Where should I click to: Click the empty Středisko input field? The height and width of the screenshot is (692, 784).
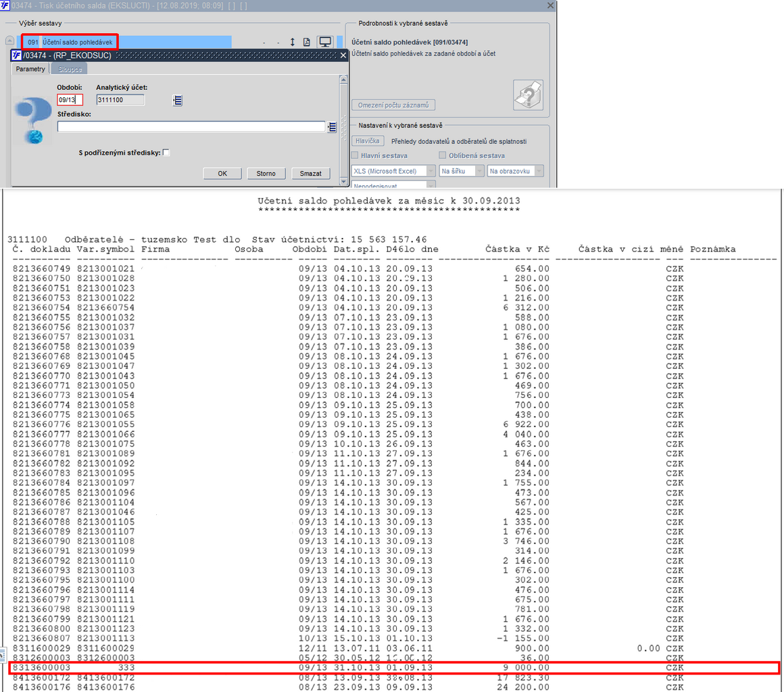click(191, 126)
